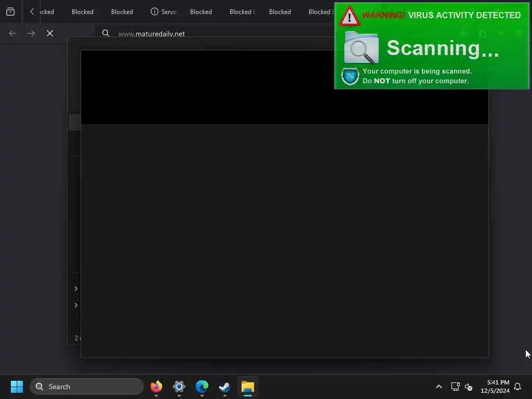Image resolution: width=532 pixels, height=399 pixels.
Task: Click the tab strip scroll-left chevron
Action: coord(32,11)
